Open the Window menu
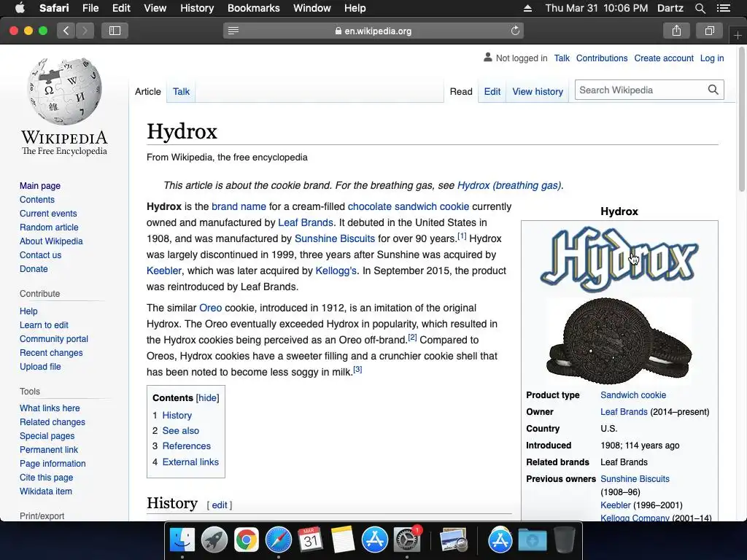The width and height of the screenshot is (747, 560). tap(311, 8)
